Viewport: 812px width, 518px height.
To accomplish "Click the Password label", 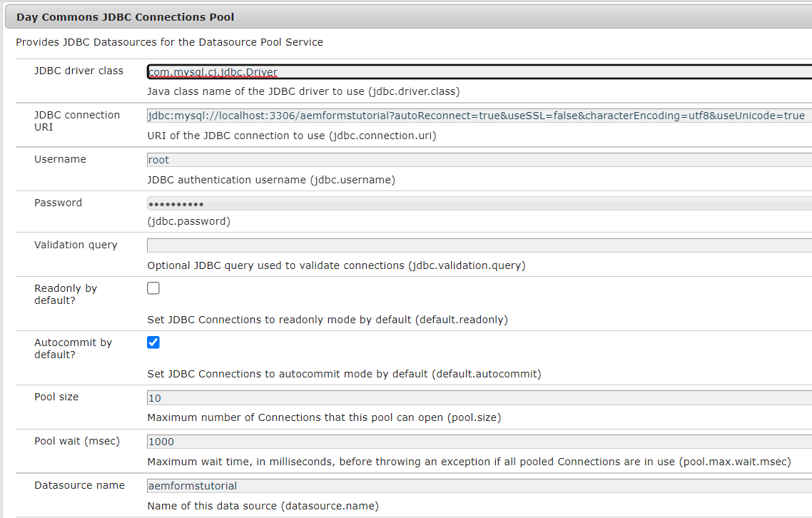I will [58, 203].
